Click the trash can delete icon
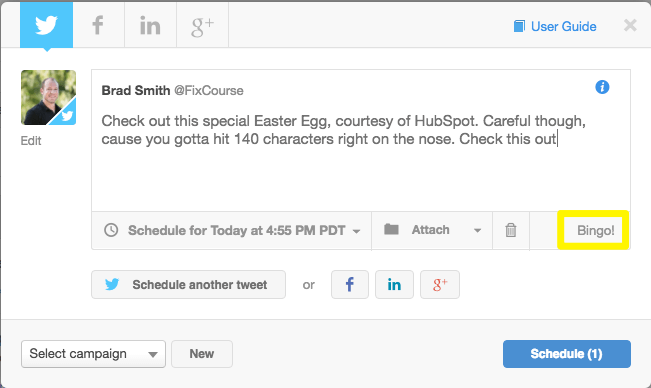The height and width of the screenshot is (388, 651). [x=511, y=230]
